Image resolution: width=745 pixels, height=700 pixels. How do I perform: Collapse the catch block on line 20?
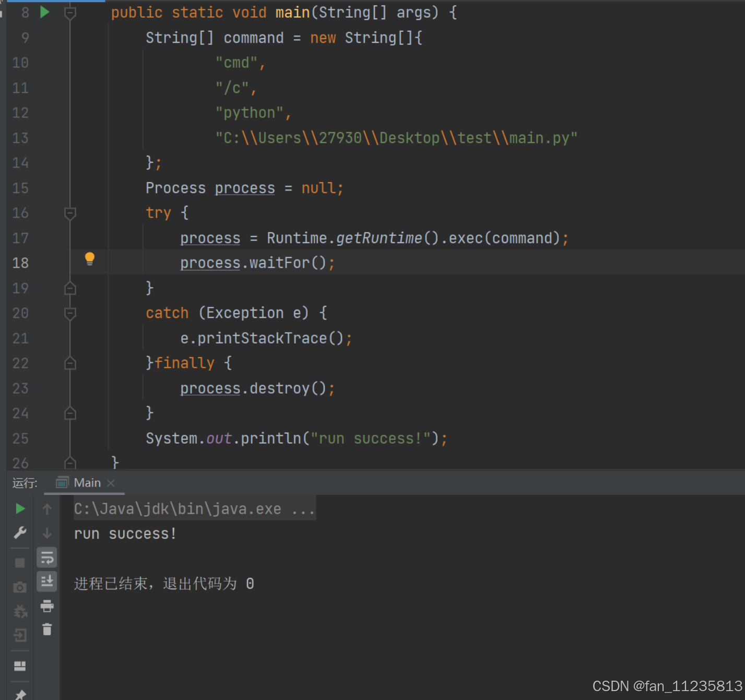[70, 314]
